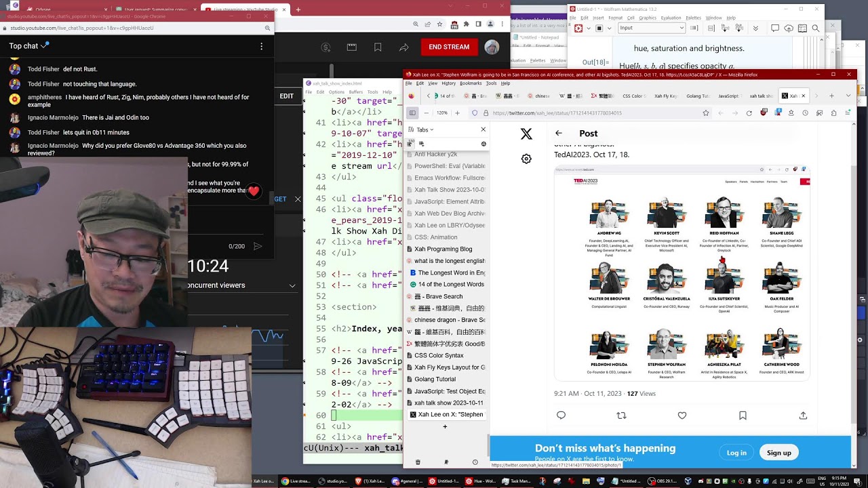
Task: Close the Firefox tabs sidebar
Action: [x=483, y=129]
